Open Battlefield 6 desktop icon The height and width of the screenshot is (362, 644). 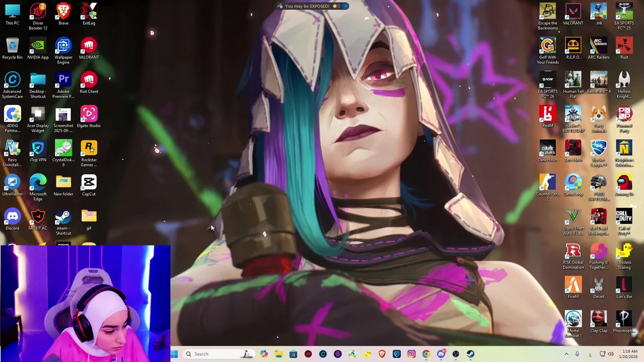[x=599, y=82]
